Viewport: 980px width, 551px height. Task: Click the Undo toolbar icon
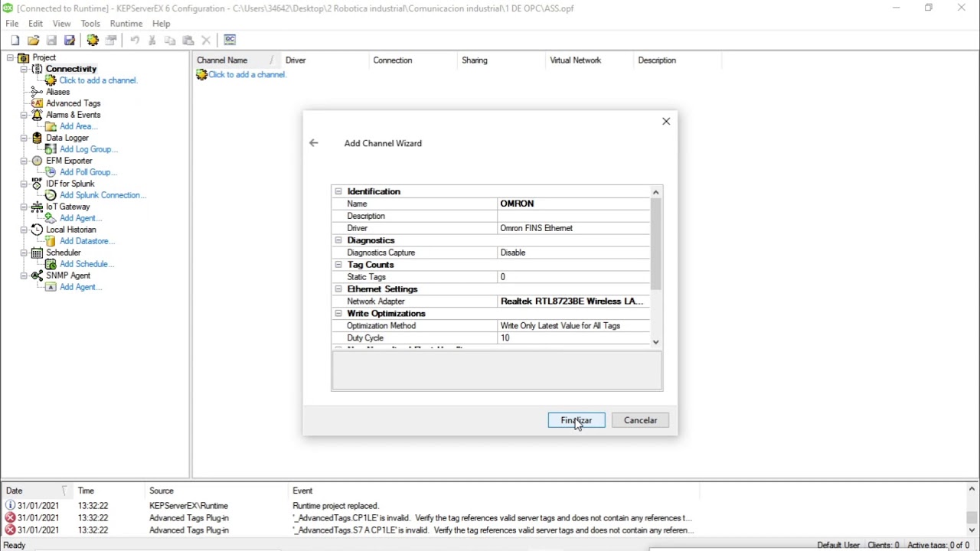[x=135, y=41]
